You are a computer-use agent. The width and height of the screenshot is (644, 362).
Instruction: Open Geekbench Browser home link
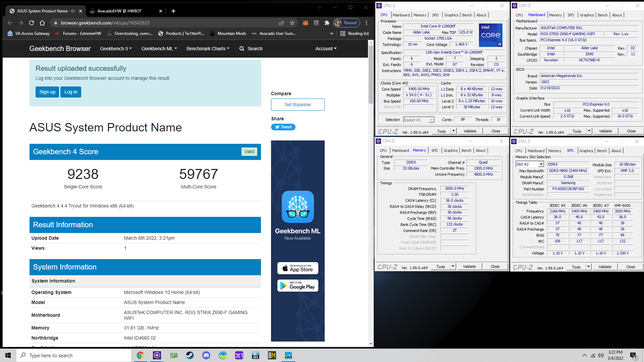click(60, 49)
